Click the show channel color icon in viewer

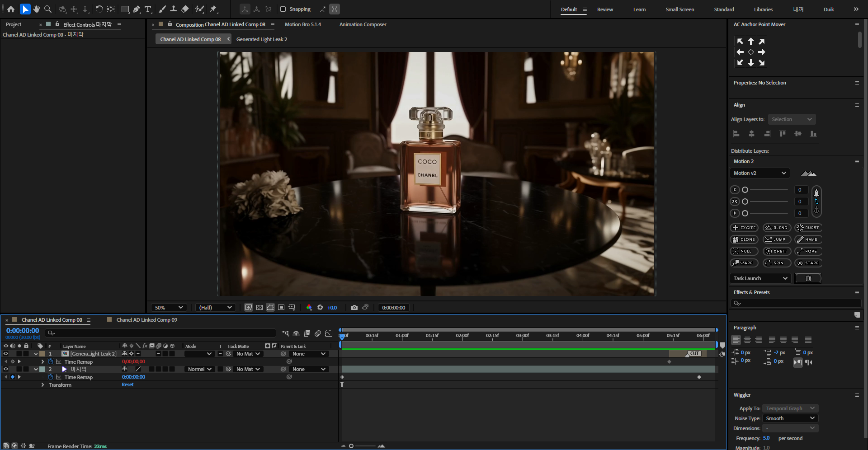[309, 308]
